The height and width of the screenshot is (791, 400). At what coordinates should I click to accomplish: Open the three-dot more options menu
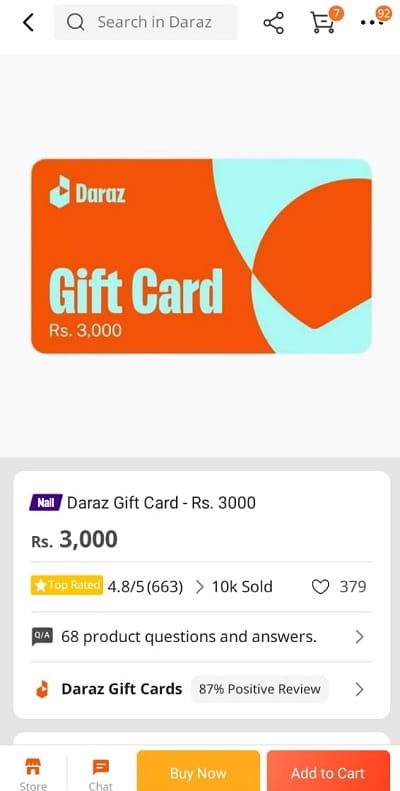[x=372, y=23]
